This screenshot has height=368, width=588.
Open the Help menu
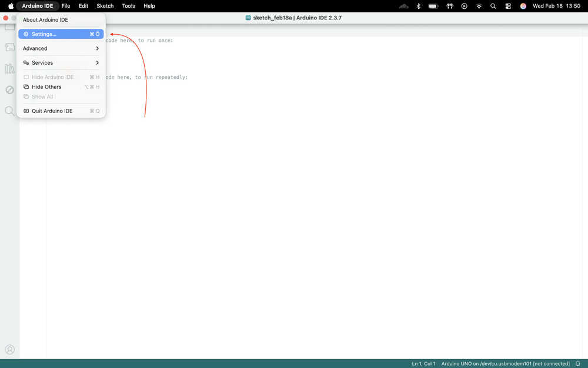click(x=149, y=6)
